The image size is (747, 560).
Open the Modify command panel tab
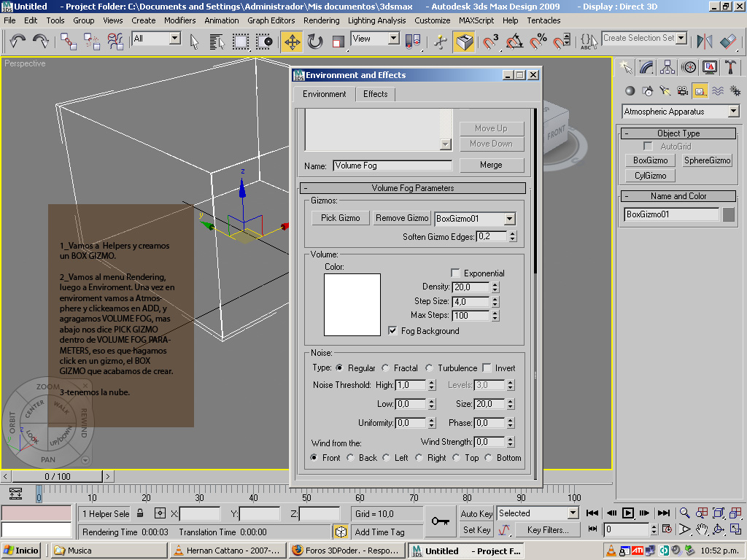tap(646, 67)
